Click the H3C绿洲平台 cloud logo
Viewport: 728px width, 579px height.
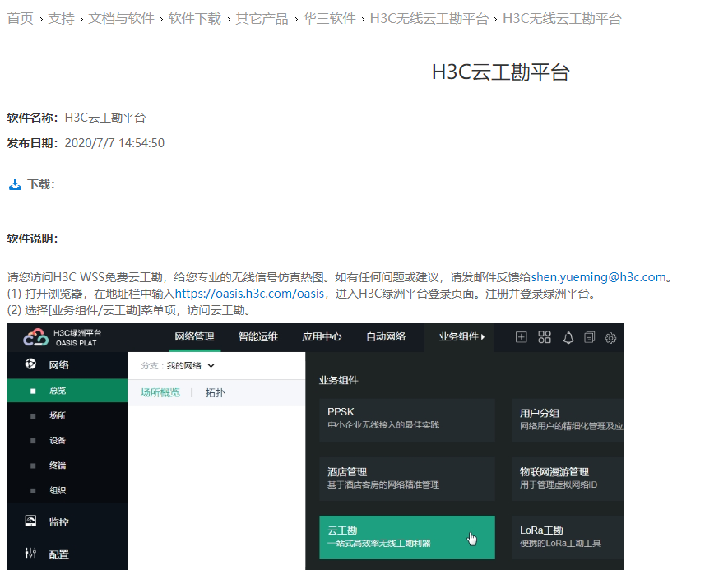click(35, 337)
